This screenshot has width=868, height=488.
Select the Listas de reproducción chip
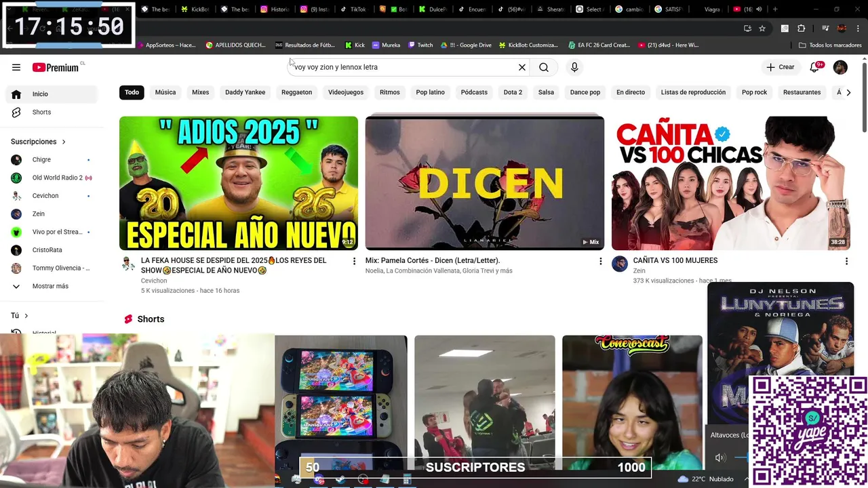click(x=693, y=92)
